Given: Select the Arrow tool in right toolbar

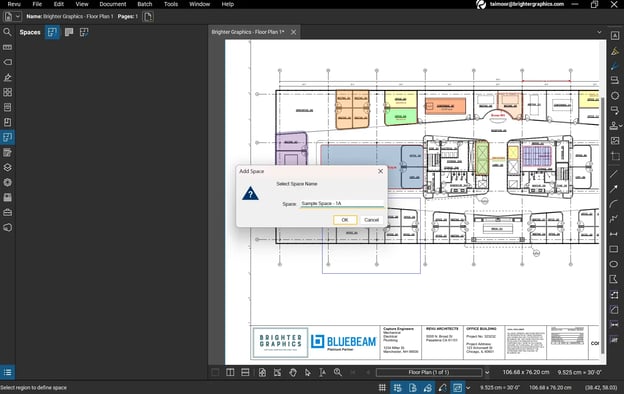Looking at the screenshot, I should coord(614,189).
